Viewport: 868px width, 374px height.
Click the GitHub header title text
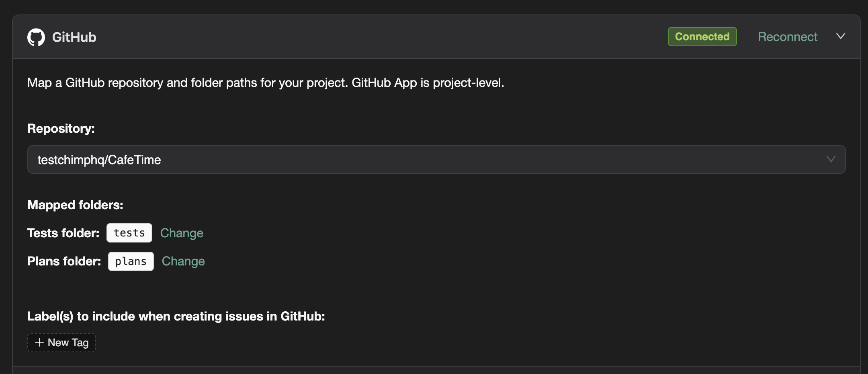coord(75,37)
